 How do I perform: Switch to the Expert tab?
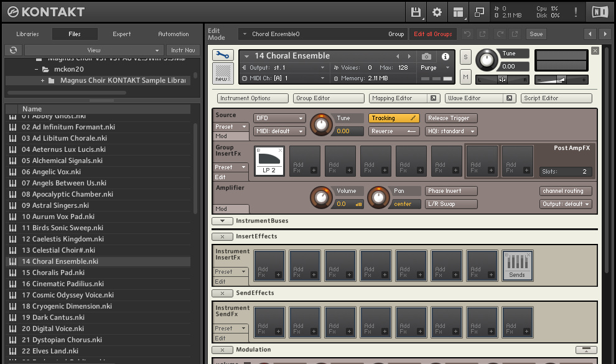point(122,34)
